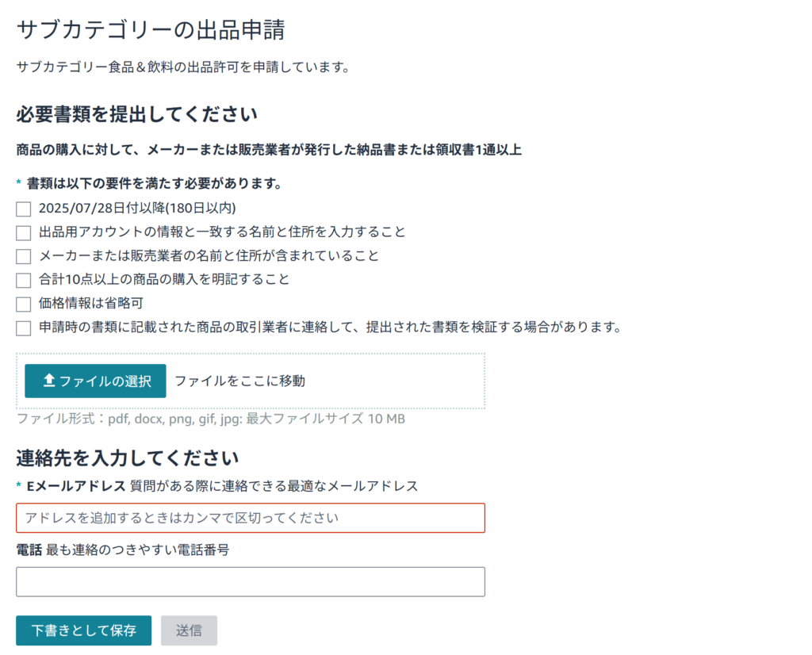Viewport: 812px width, 655px height.
Task: Click the ファイルの選択 upload button
Action: coord(94,381)
